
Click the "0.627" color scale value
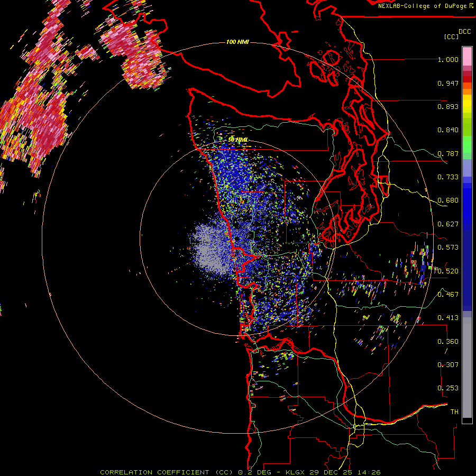click(448, 224)
